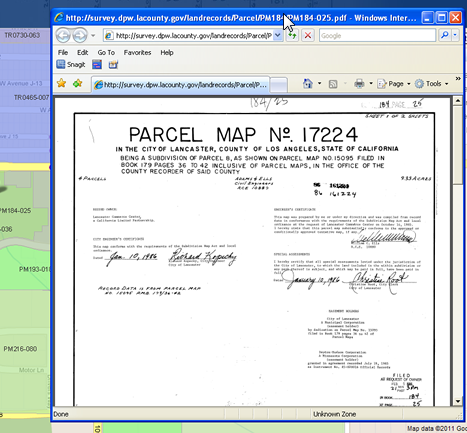Select the survey.dpw.lacounty.gov page tab
467x433 pixels.
(x=180, y=85)
